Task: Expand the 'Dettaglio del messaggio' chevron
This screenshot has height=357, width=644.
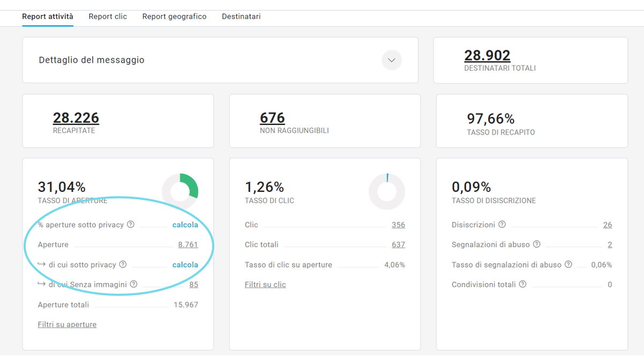Action: coord(392,60)
